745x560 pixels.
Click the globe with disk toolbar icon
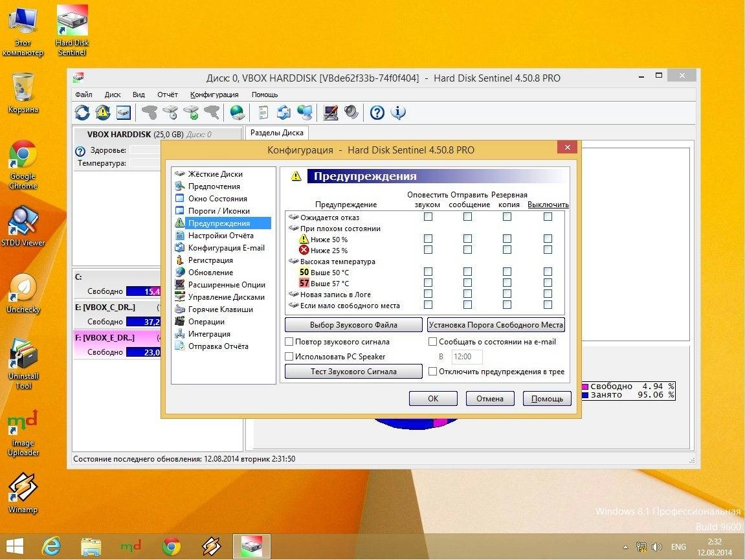click(237, 113)
